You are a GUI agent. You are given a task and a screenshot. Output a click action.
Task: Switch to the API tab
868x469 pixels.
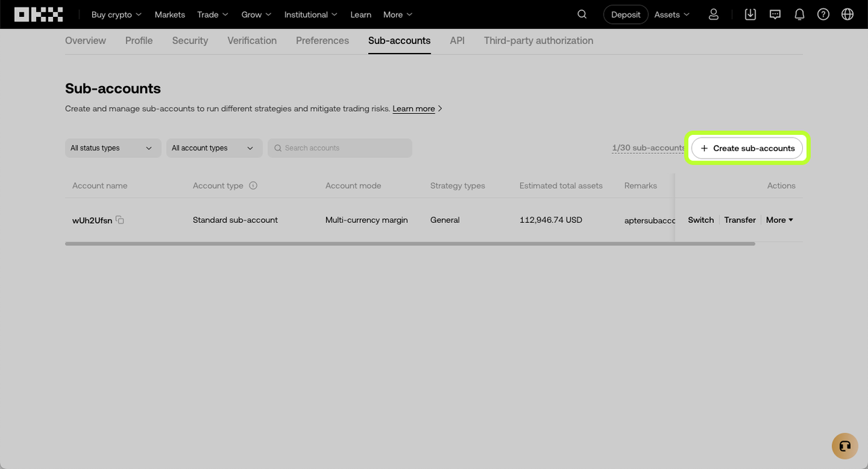click(x=457, y=41)
